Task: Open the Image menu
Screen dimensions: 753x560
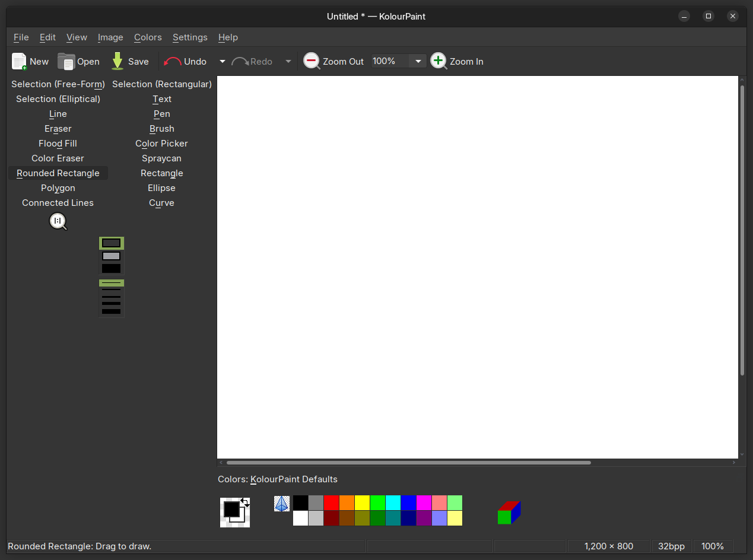Action: point(110,37)
